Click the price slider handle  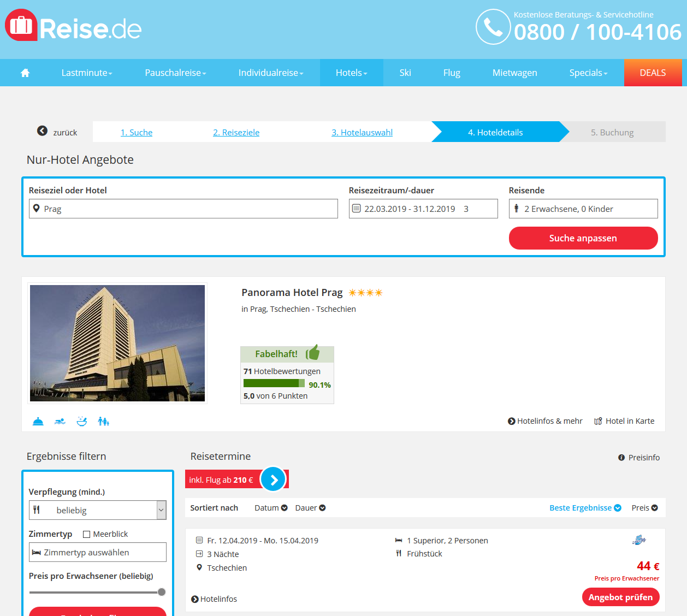[x=162, y=592]
